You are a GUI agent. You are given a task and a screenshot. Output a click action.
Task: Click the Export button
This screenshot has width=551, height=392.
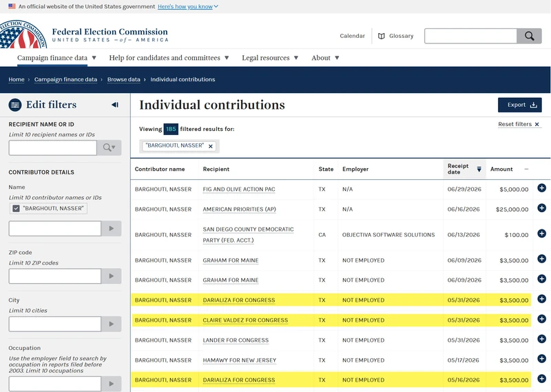[x=519, y=105]
